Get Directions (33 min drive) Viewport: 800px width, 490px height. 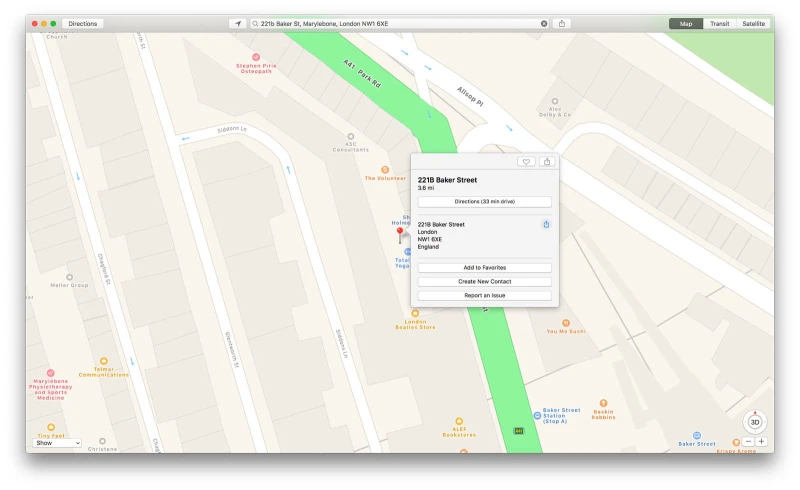(485, 202)
